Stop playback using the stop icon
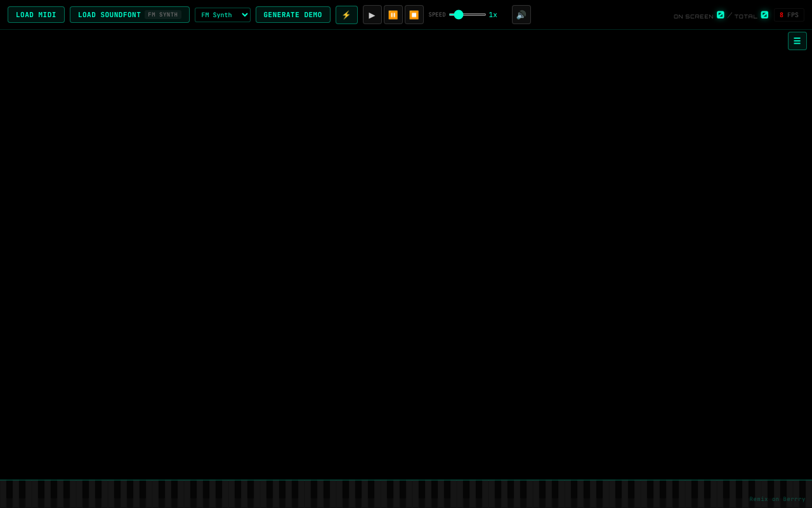 pyautogui.click(x=414, y=15)
